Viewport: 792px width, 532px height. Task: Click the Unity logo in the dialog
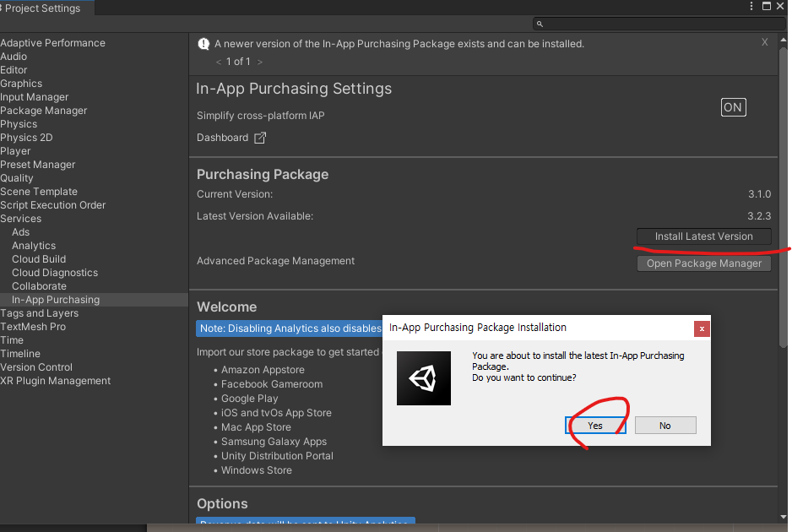[x=424, y=378]
